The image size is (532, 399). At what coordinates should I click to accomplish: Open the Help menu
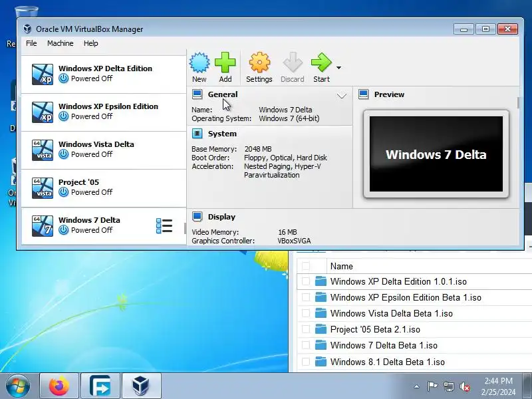coord(90,43)
